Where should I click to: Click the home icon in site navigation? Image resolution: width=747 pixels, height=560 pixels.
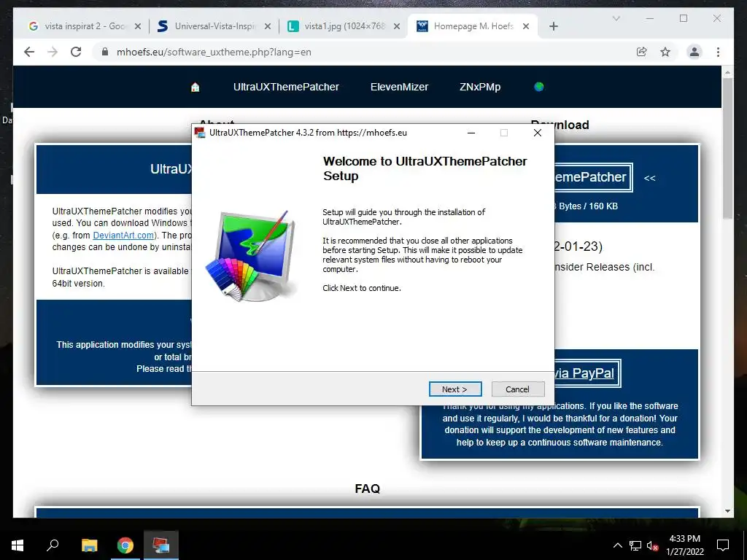coord(195,87)
